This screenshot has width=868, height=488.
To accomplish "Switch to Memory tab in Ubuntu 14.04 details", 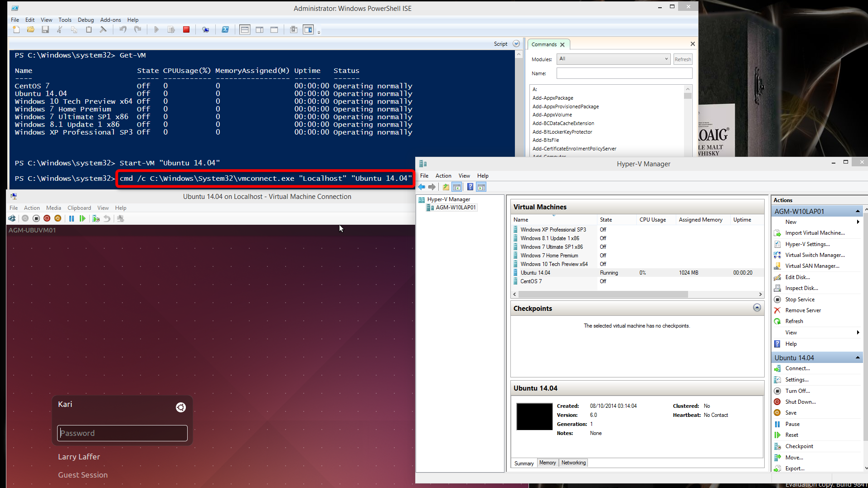I will 548,463.
